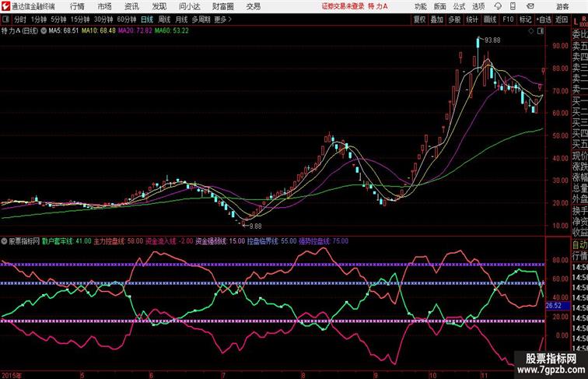This screenshot has height=379, width=588.
Task: Toggle the left panel icon beside 分时
Action: [5, 19]
